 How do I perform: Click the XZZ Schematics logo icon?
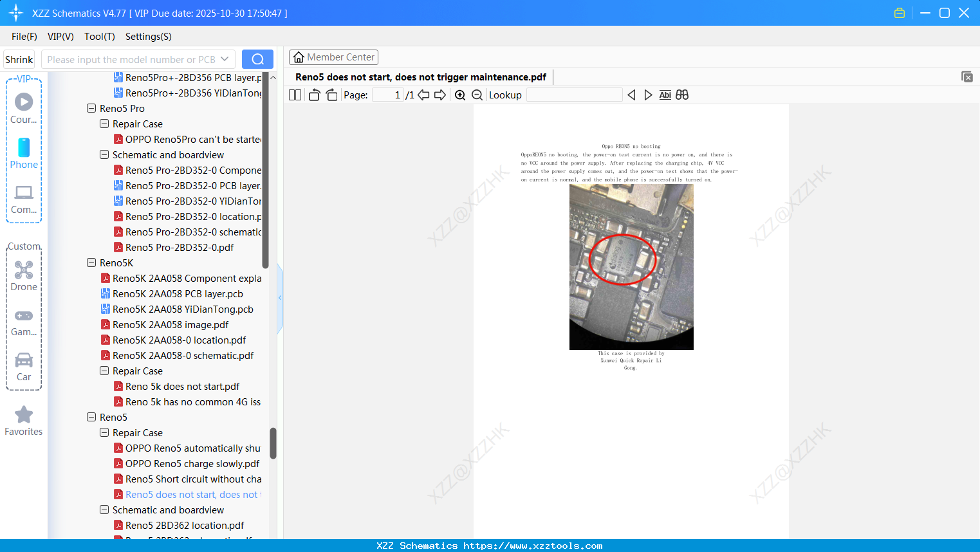pos(16,13)
